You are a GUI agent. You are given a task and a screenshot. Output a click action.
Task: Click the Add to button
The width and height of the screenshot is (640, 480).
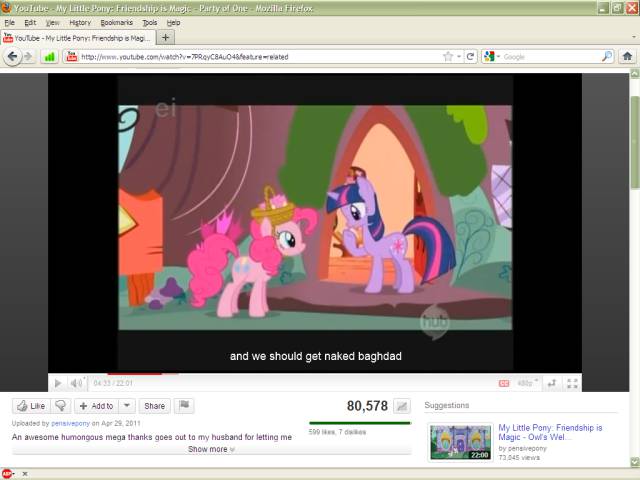point(96,406)
